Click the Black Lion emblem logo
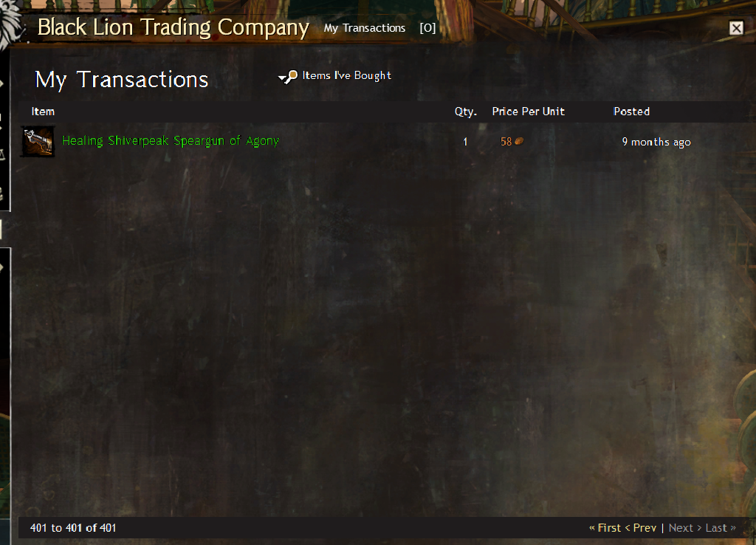 pyautogui.click(x=10, y=21)
